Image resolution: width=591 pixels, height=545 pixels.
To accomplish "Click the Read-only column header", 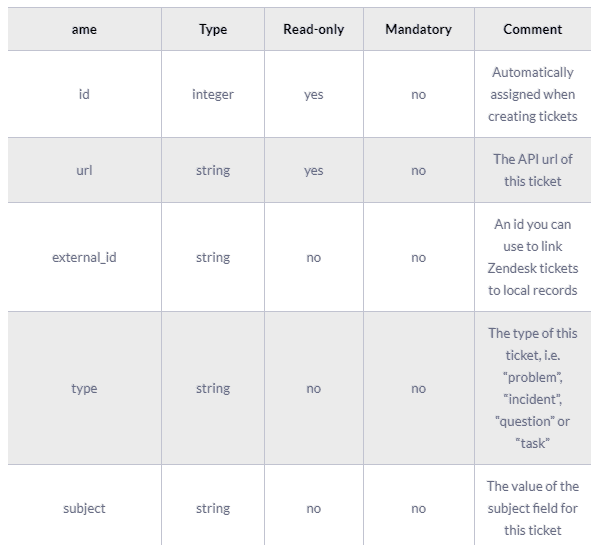I will [x=314, y=29].
